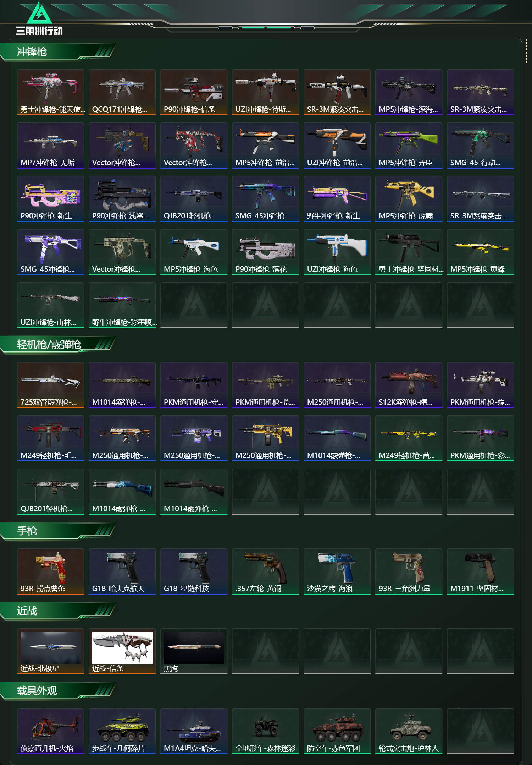Select the 近战-北极星 knife
This screenshot has height=765, width=532.
50,651
